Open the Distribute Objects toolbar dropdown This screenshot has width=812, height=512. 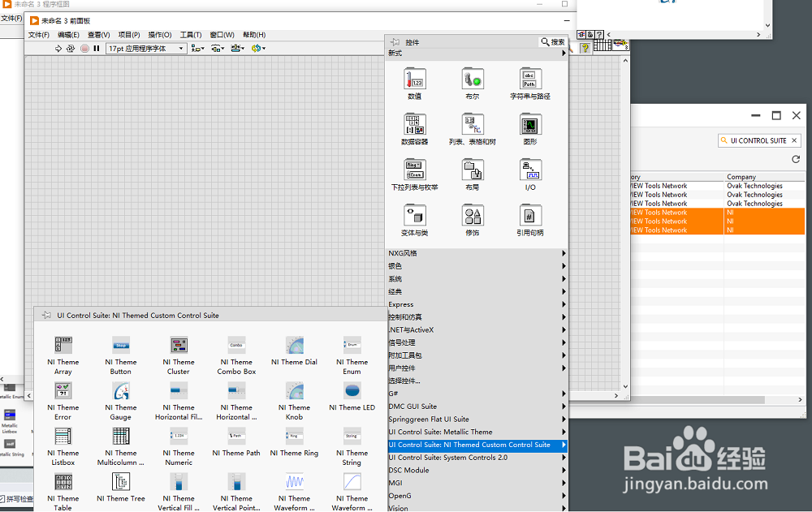[x=218, y=48]
